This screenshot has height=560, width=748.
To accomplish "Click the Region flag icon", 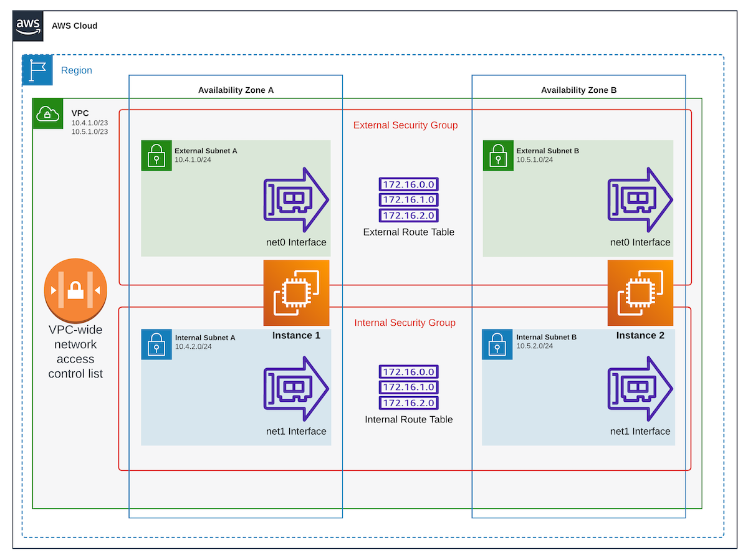I will [37, 70].
